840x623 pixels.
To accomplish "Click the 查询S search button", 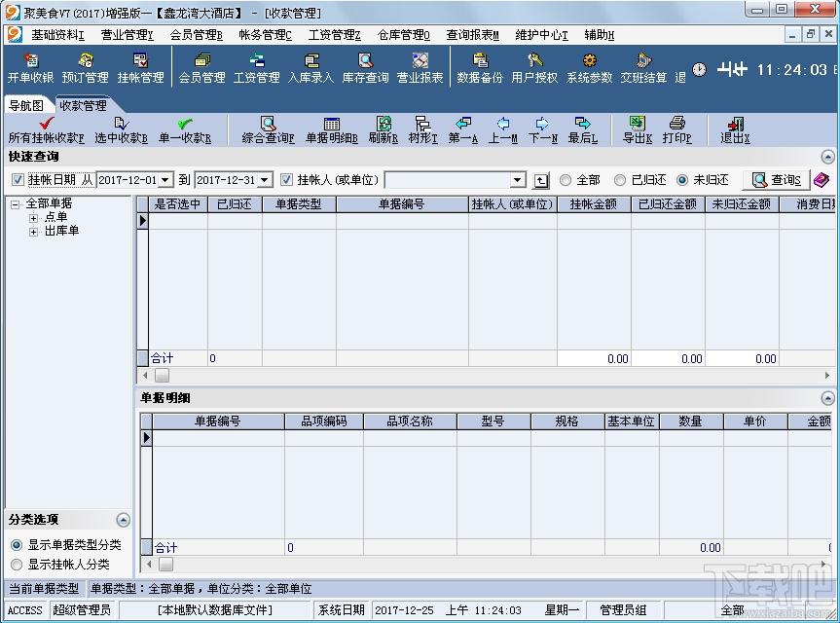I will point(777,180).
